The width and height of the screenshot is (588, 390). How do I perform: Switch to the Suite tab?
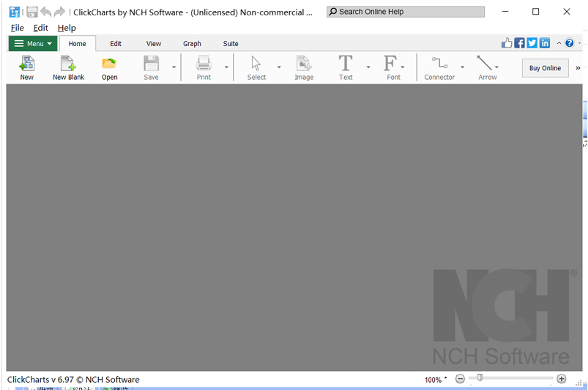click(x=231, y=43)
